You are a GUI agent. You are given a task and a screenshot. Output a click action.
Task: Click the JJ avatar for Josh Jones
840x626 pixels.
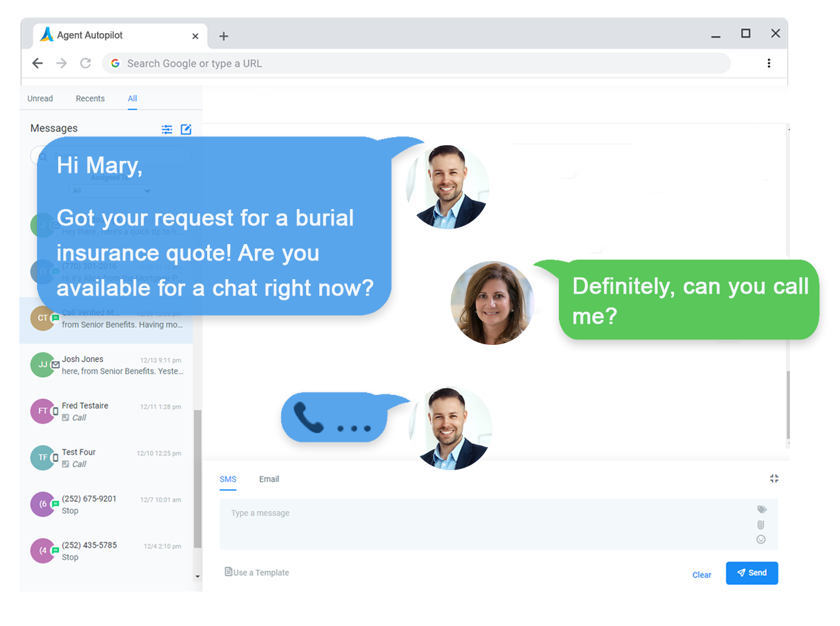[x=43, y=364]
